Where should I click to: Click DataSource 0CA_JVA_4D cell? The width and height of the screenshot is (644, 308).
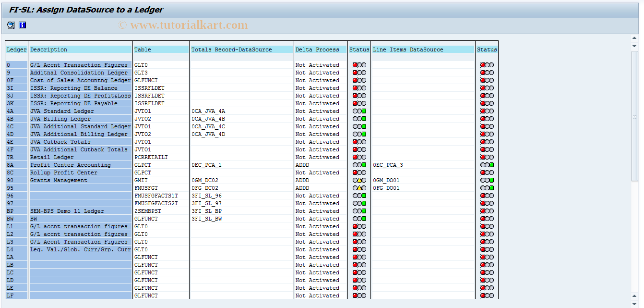click(208, 134)
